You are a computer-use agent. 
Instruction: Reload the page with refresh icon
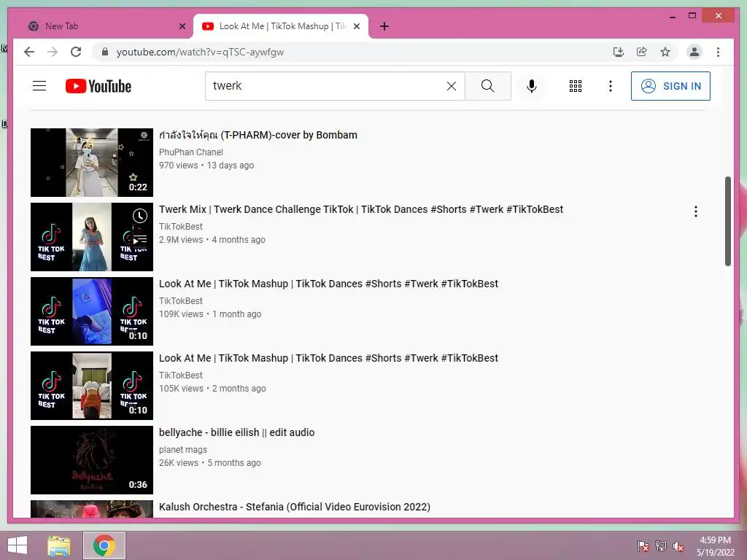coord(76,52)
